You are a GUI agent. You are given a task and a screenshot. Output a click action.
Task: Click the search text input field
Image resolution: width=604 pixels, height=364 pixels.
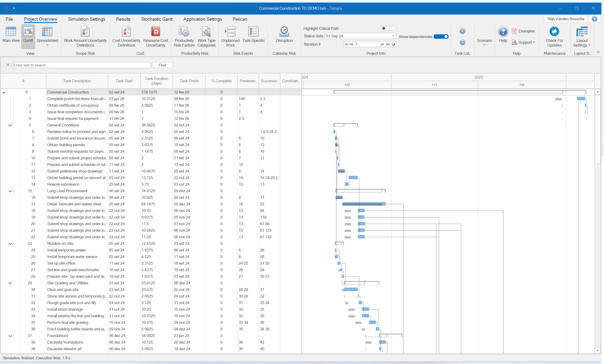[81, 65]
